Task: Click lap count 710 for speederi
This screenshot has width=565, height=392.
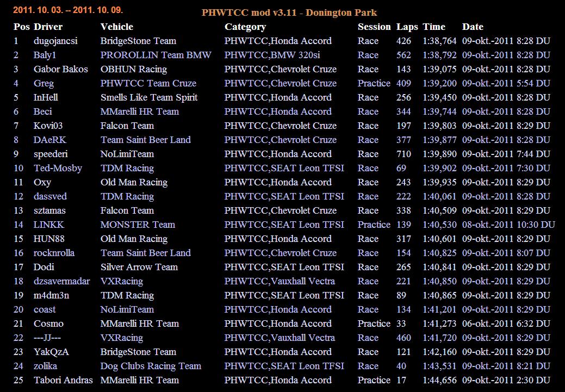Action: (x=403, y=154)
